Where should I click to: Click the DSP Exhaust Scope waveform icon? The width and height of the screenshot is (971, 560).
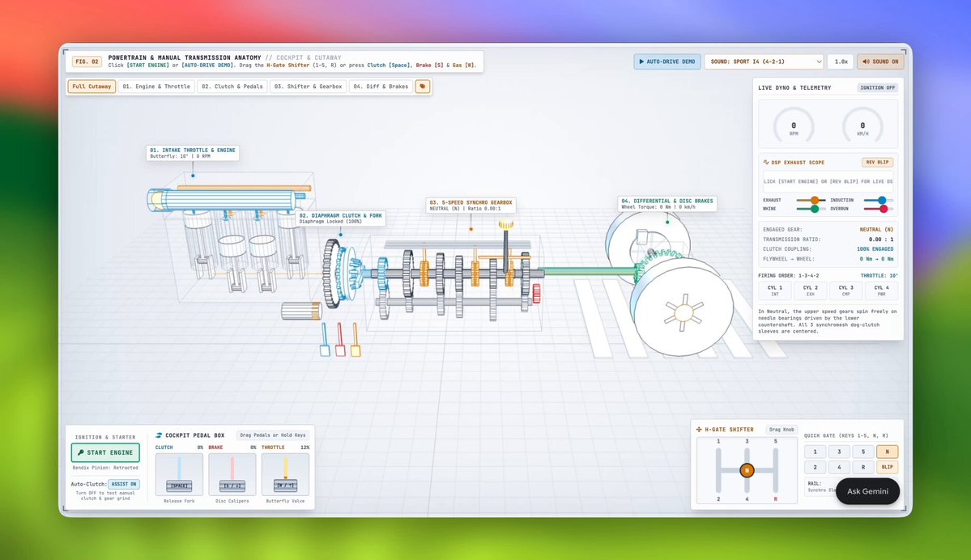[x=766, y=162]
